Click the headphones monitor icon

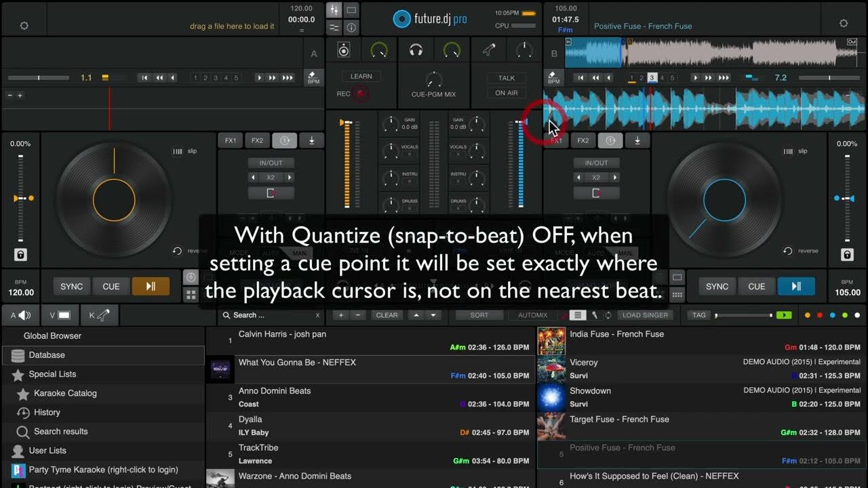point(416,50)
